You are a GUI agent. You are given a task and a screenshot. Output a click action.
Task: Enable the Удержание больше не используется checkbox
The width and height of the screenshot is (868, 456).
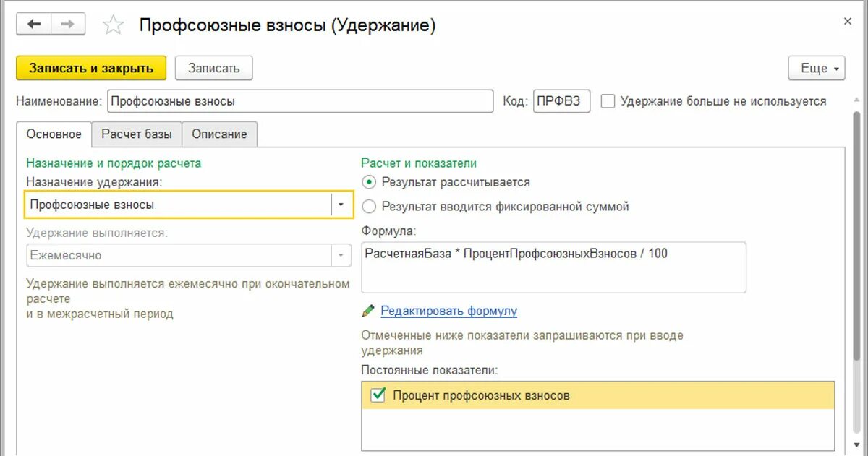607,102
